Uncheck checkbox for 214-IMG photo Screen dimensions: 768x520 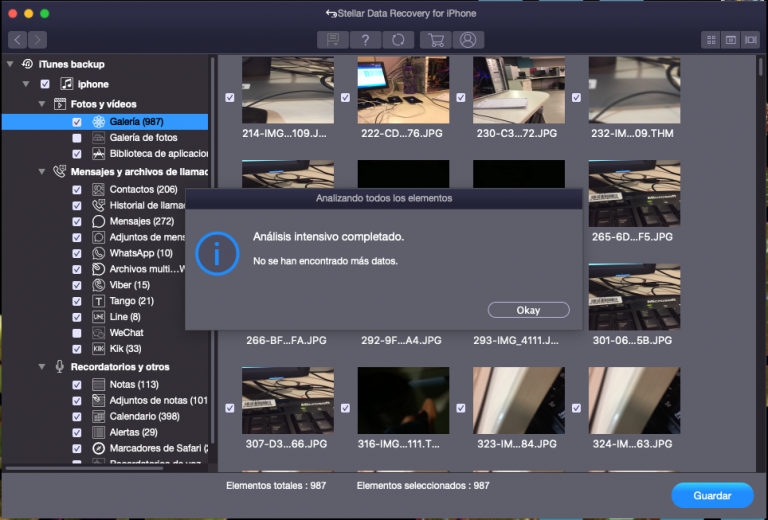tap(230, 97)
